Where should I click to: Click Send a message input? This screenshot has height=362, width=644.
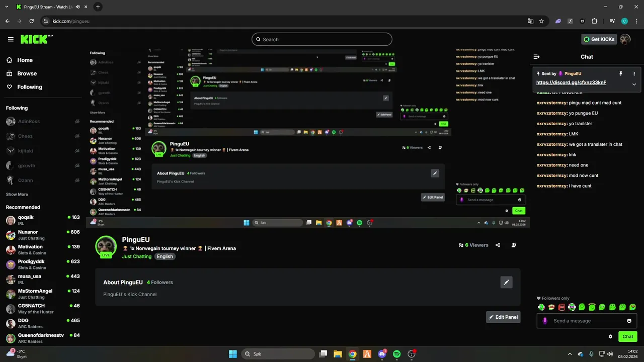click(x=587, y=321)
